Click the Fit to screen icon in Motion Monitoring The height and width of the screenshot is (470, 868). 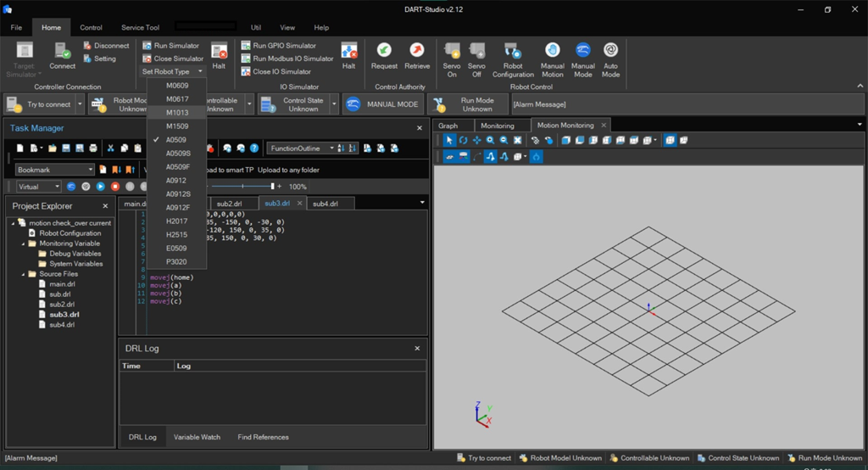[518, 140]
